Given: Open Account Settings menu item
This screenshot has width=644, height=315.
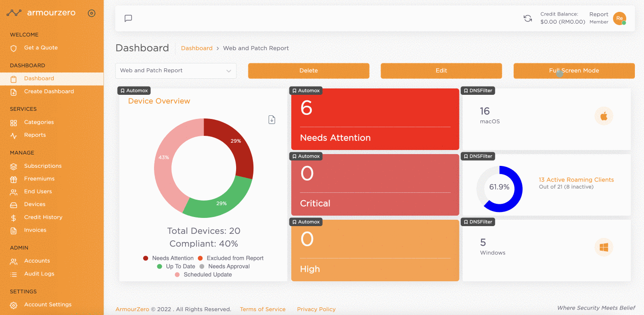Looking at the screenshot, I should point(48,305).
